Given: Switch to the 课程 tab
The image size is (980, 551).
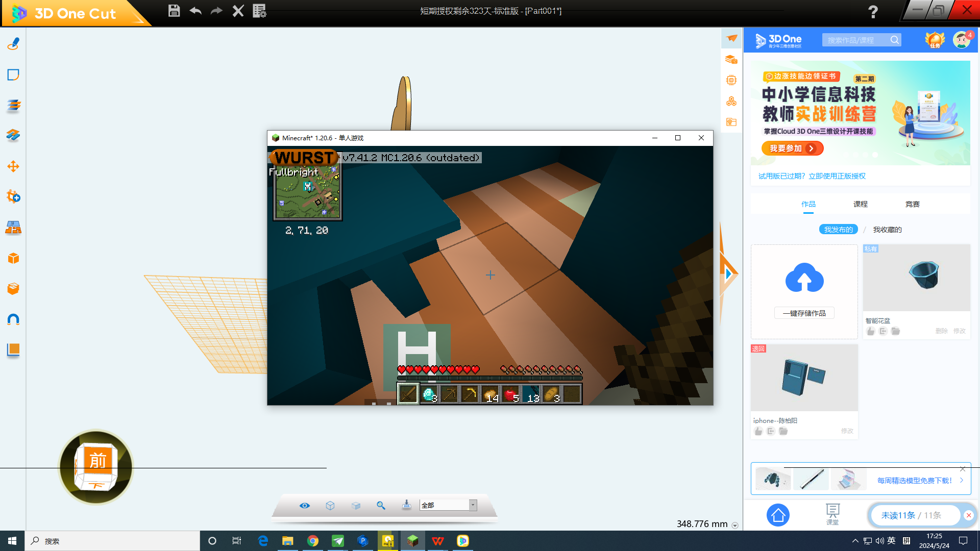Looking at the screenshot, I should (860, 204).
